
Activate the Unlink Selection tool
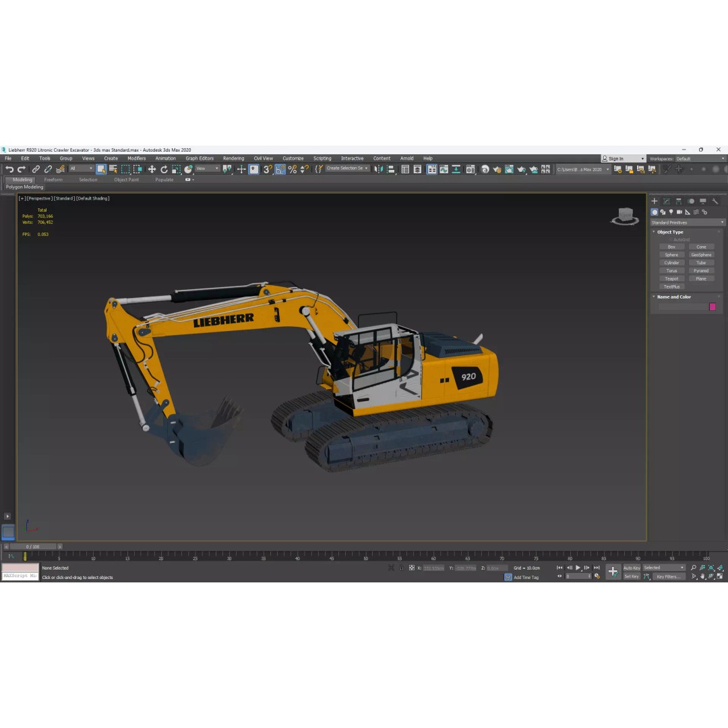tap(48, 169)
